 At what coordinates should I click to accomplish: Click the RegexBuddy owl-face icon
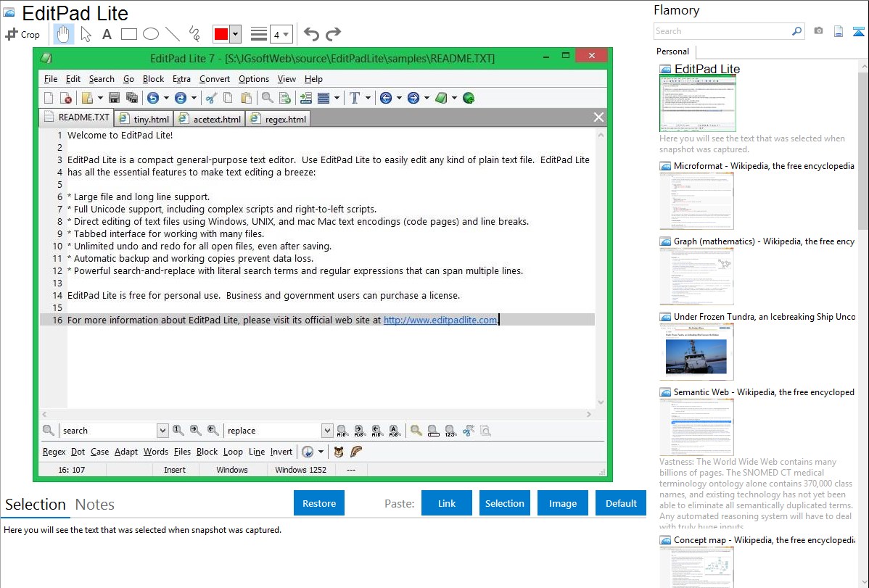[339, 452]
